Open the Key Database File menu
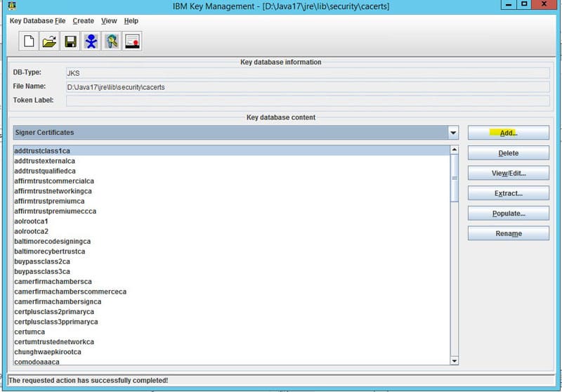This screenshot has height=392, width=562. pyautogui.click(x=38, y=21)
